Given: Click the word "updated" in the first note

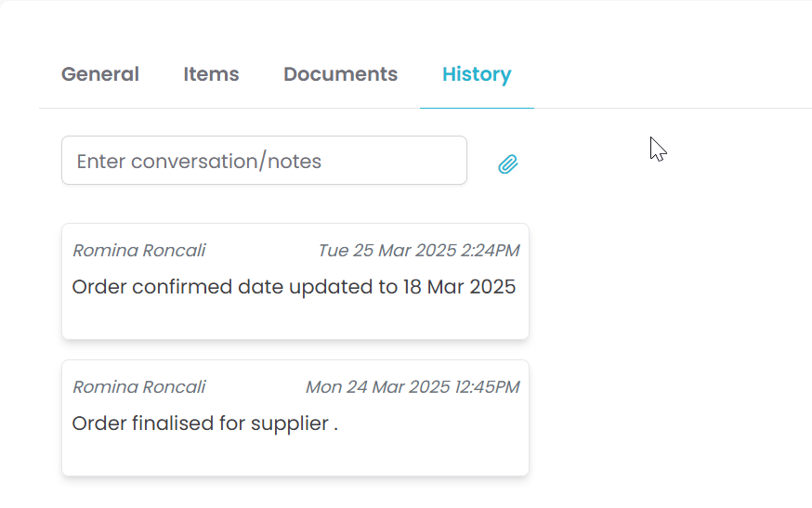Looking at the screenshot, I should coord(331,287).
